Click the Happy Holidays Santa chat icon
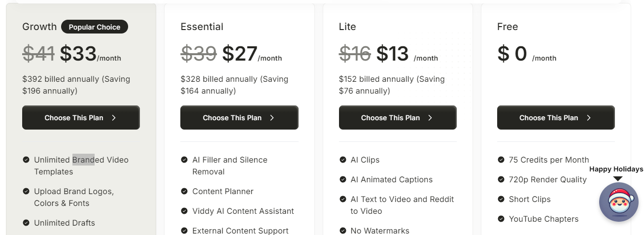The image size is (644, 235). 618,202
